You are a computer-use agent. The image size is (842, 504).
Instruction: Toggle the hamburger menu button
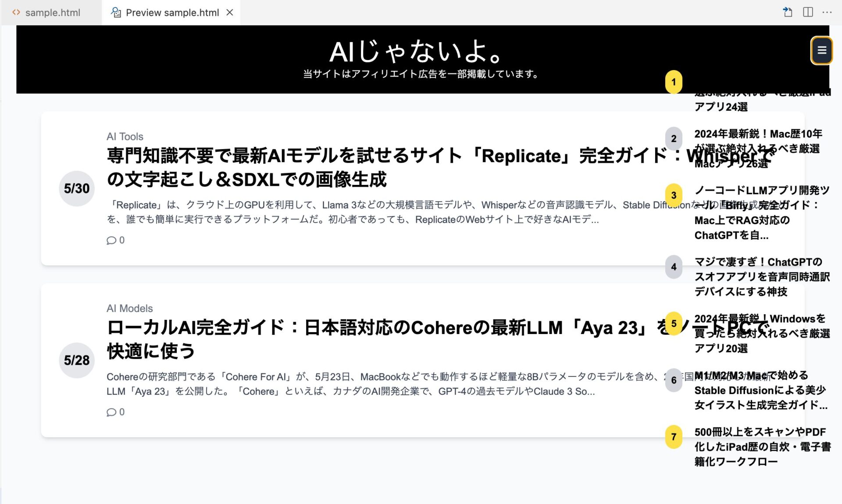[x=821, y=50]
